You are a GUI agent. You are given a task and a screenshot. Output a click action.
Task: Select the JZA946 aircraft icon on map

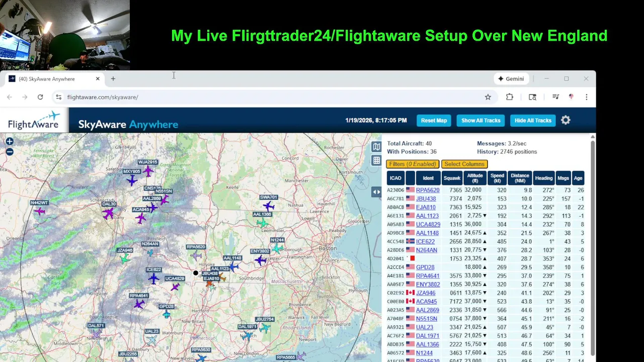pyautogui.click(x=124, y=258)
